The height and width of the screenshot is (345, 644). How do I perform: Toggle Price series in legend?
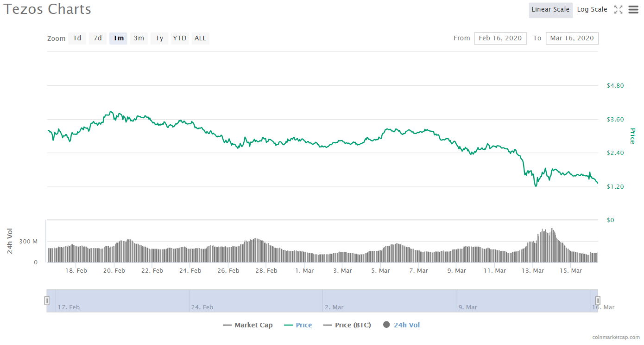click(x=298, y=325)
